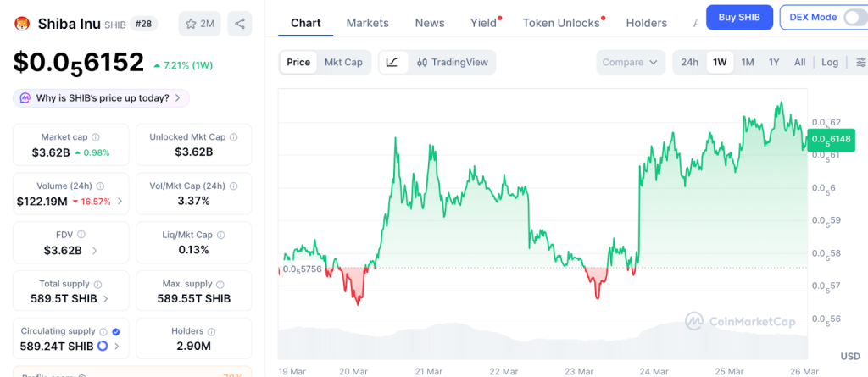Click the Market cap info icon
868x377 pixels.
tap(95, 137)
